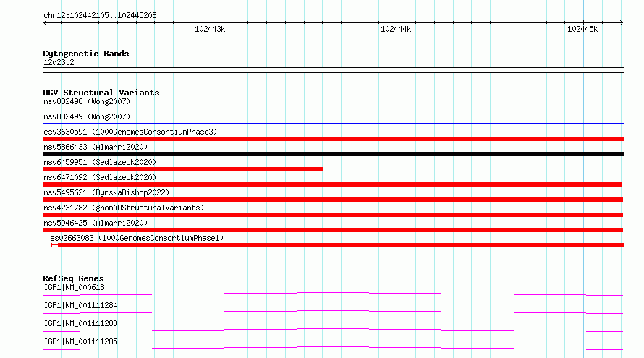Click IGF1|NM_001111283 transcript label
The width and height of the screenshot is (644, 358).
pos(80,323)
